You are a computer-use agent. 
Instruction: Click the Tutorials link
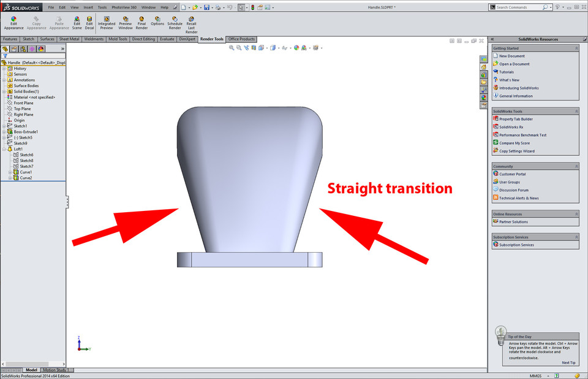[x=505, y=71]
